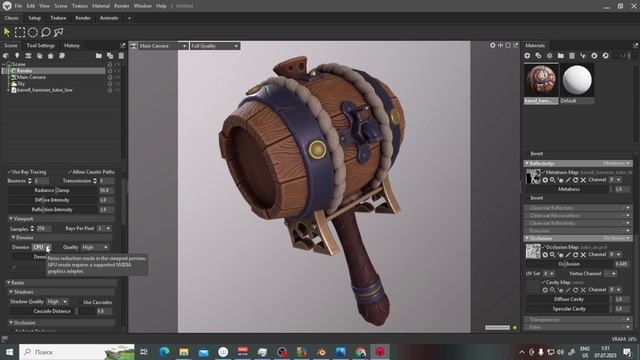Reload the Cavity Map
This screenshot has height=360, width=640.
[576, 290]
